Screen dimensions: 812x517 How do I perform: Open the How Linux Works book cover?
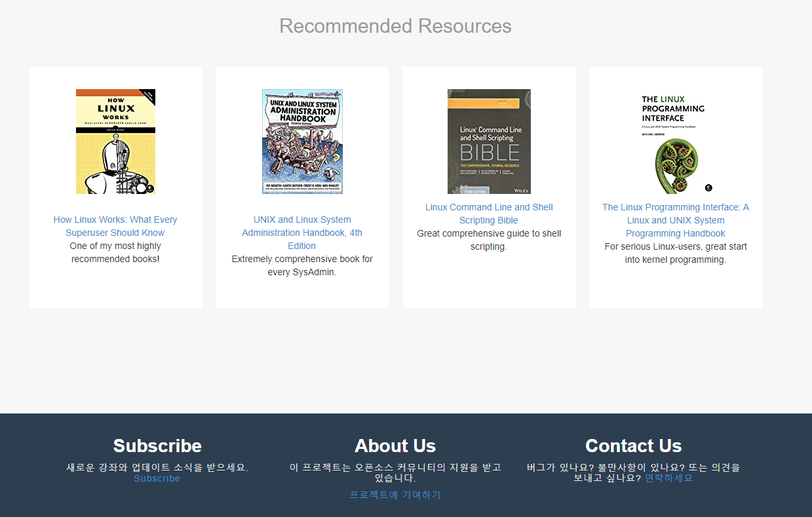tap(115, 142)
